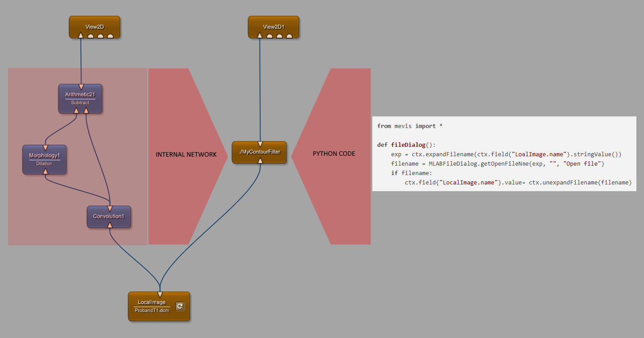Click the reload icon on LocalImage module
This screenshot has width=644, height=338.
tap(179, 306)
